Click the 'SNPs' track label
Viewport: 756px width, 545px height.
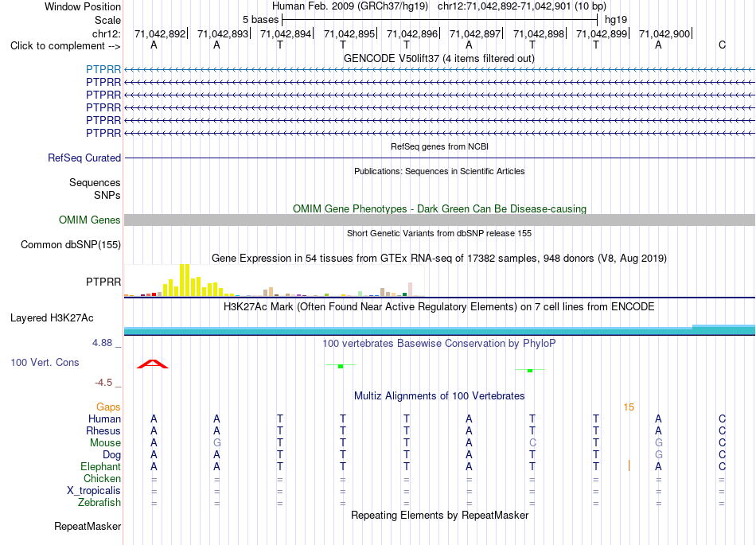[107, 195]
